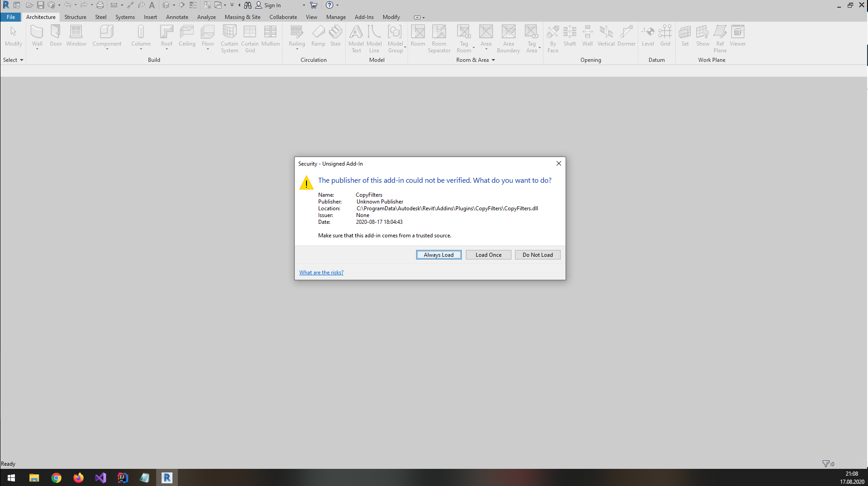Image resolution: width=868 pixels, height=486 pixels.
Task: Switch to the Structure ribbon tab
Action: (x=75, y=17)
